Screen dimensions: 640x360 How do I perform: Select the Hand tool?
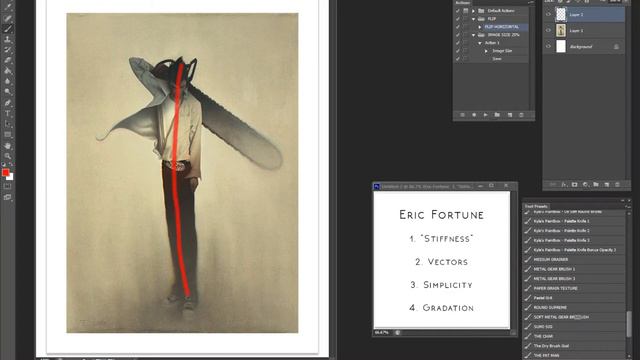pos(8,146)
